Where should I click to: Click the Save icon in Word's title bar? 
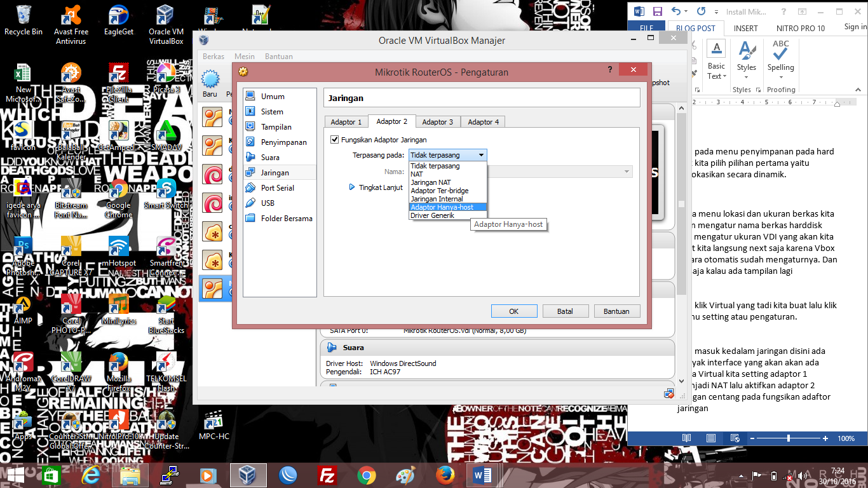[658, 11]
